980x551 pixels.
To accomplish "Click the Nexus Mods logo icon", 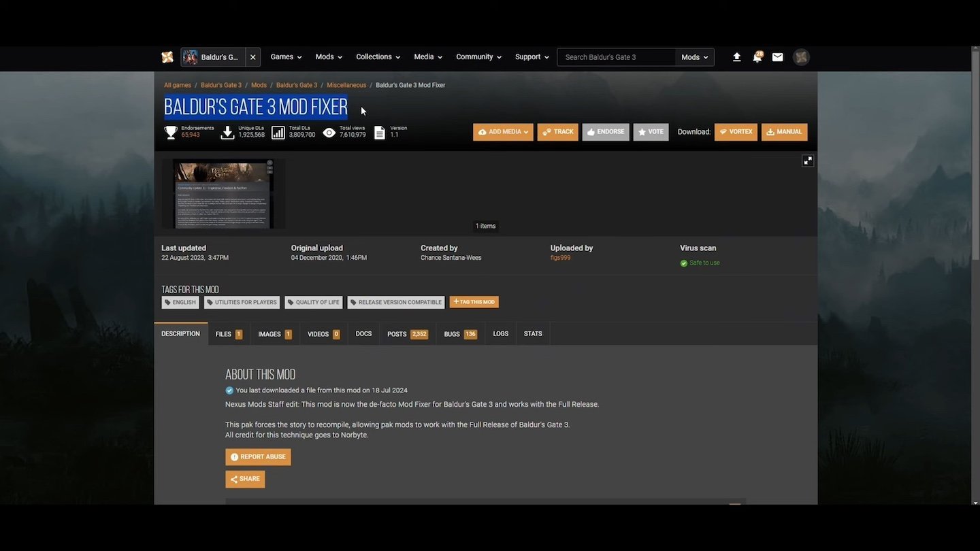I will [x=167, y=57].
